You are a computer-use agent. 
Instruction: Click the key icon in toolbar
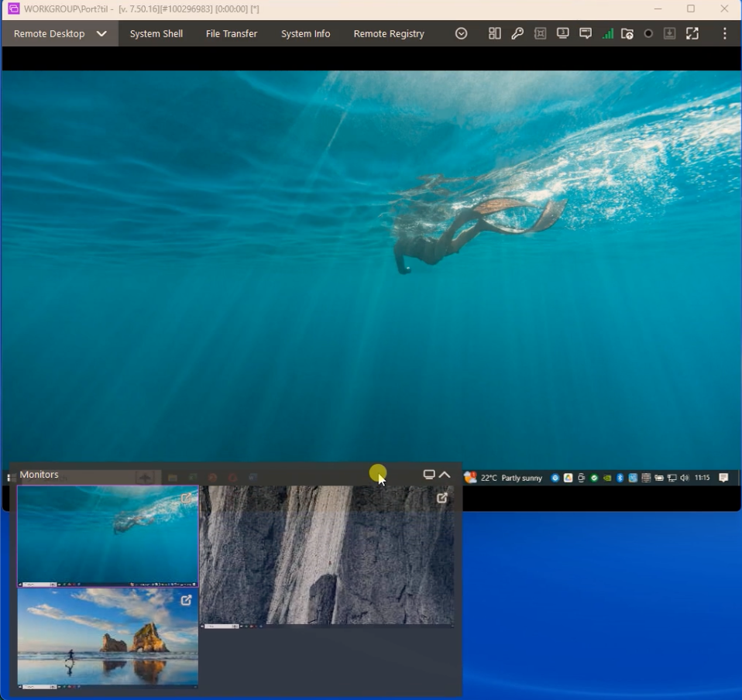pos(517,34)
